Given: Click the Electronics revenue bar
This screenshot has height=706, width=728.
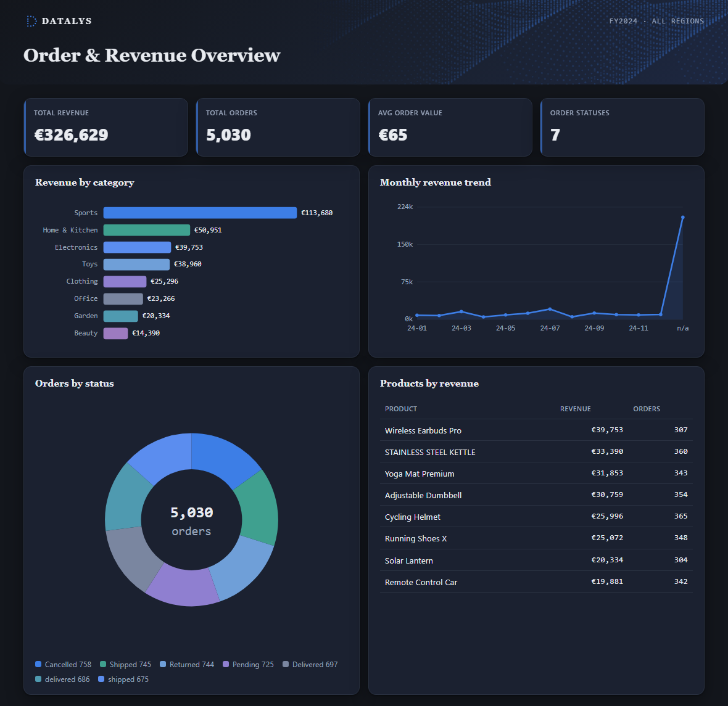Looking at the screenshot, I should (x=137, y=247).
